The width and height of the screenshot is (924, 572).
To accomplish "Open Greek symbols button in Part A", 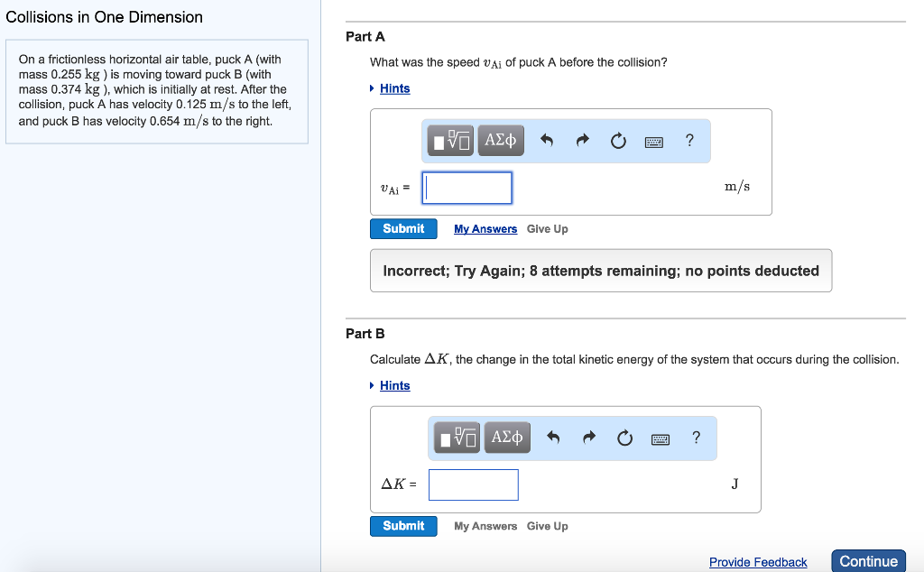I will (501, 141).
